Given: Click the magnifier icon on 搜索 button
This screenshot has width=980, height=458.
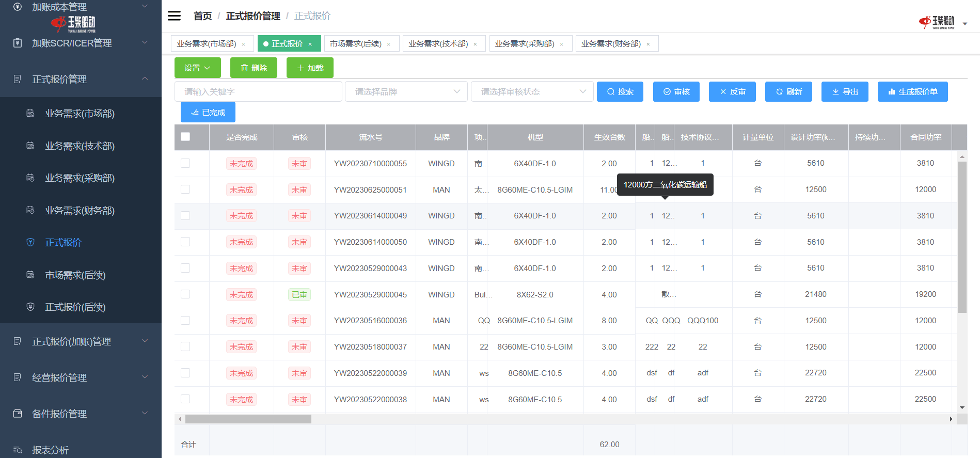Looking at the screenshot, I should point(610,92).
